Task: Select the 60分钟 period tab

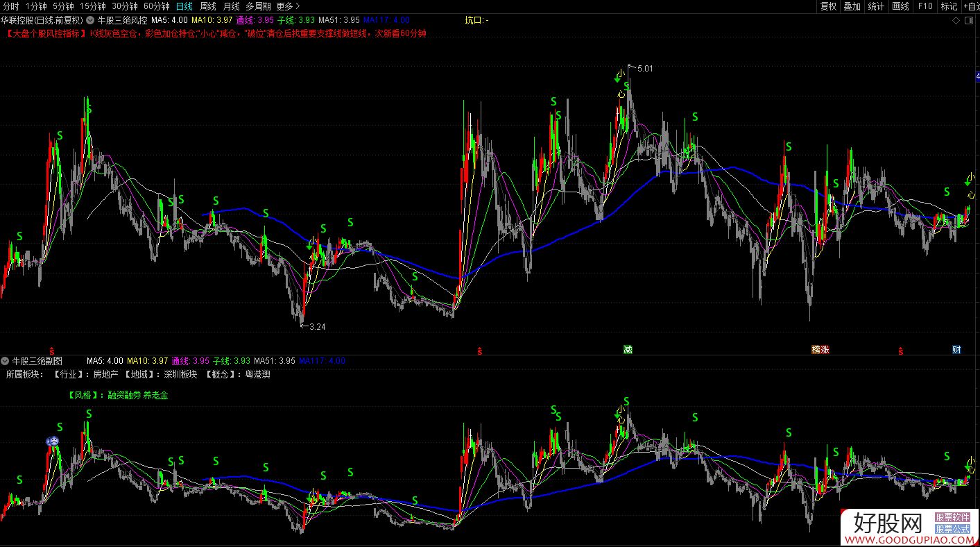Action: 157,6
